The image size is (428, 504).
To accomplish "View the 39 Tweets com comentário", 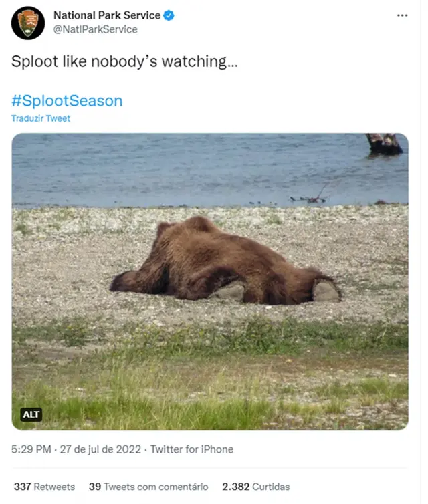I will click(148, 487).
